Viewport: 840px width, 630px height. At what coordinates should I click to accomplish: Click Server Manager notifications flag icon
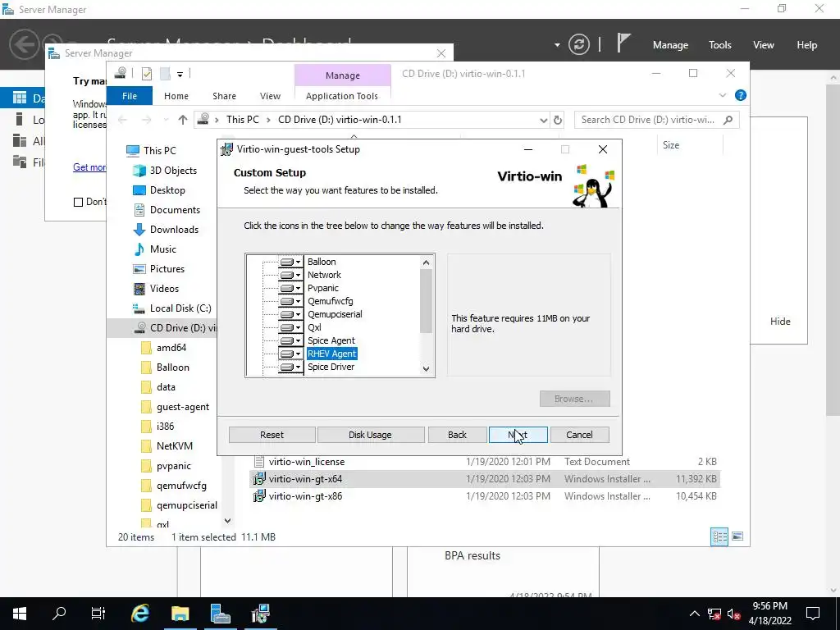(x=623, y=43)
